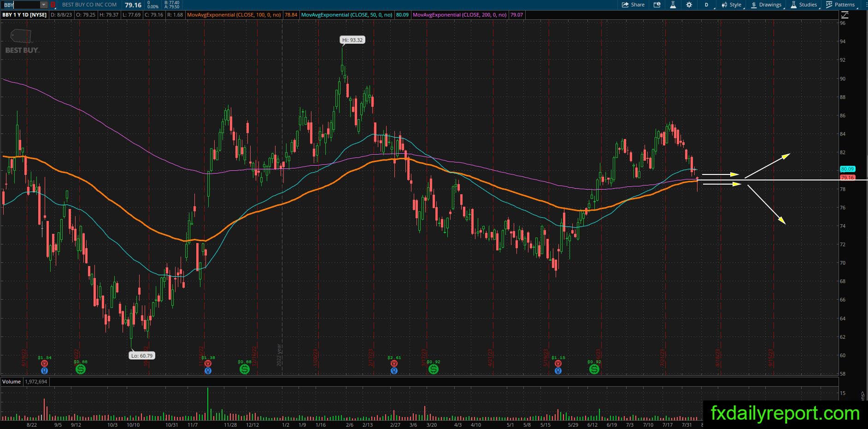Click the BBY symbol input field
The width and height of the screenshot is (868, 429).
20,5
